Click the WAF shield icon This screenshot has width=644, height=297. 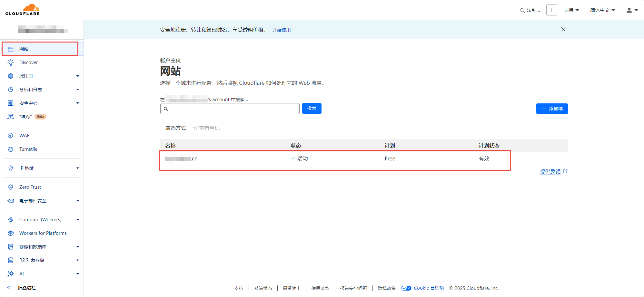tap(11, 136)
